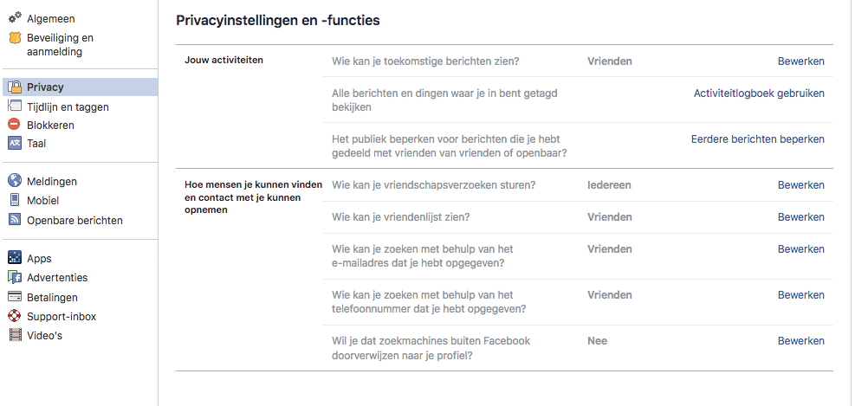Image resolution: width=868 pixels, height=406 pixels.
Task: Click the red Blokkeren icon
Action: pyautogui.click(x=15, y=126)
